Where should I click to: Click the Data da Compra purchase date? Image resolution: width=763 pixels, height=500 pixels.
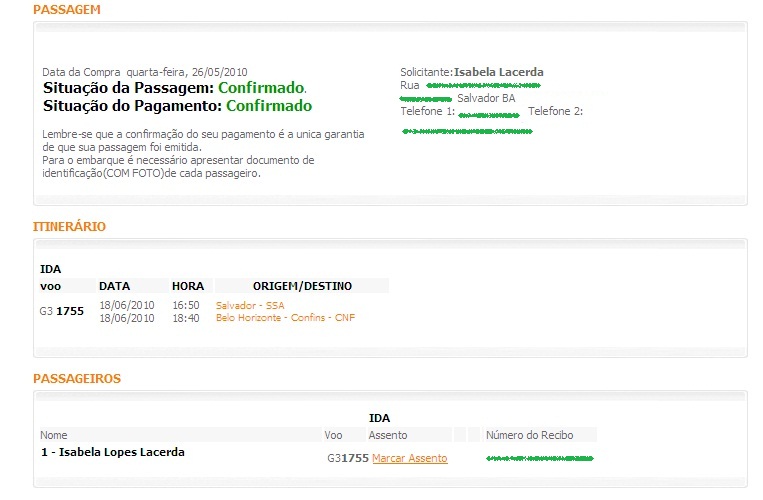coord(145,72)
